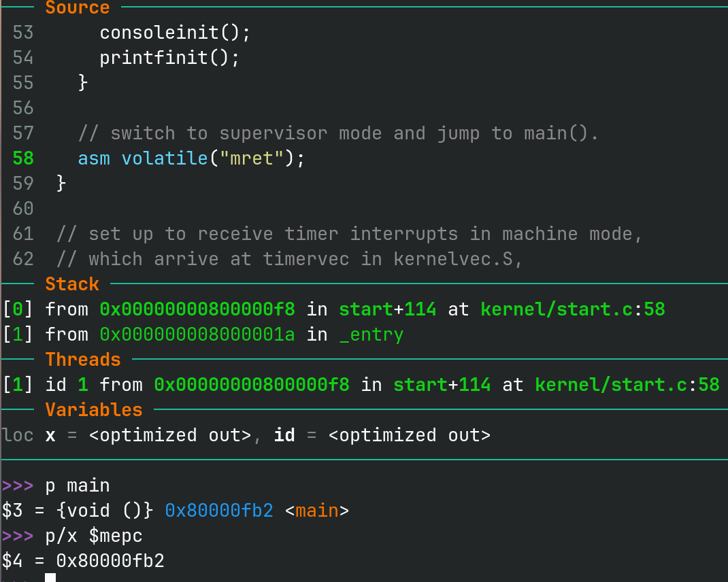
Task: Click start+114 in the Threads row
Action: (442, 385)
